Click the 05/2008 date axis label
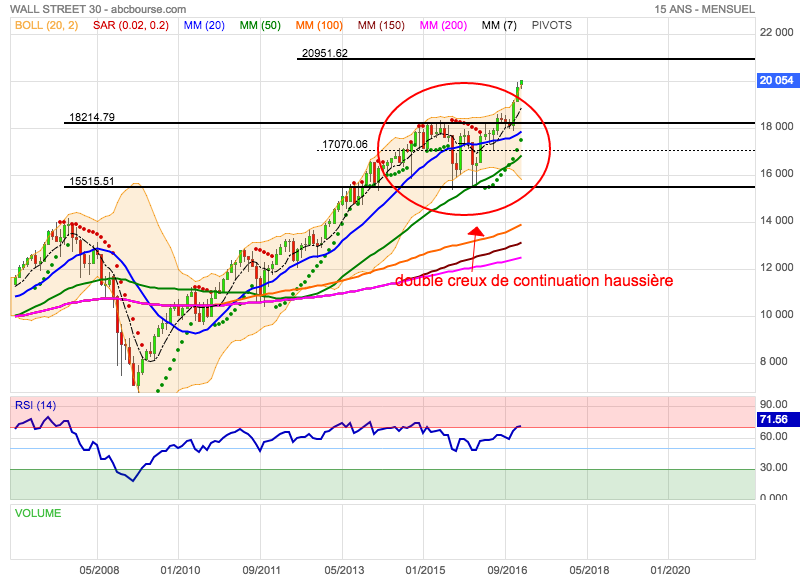 click(99, 570)
